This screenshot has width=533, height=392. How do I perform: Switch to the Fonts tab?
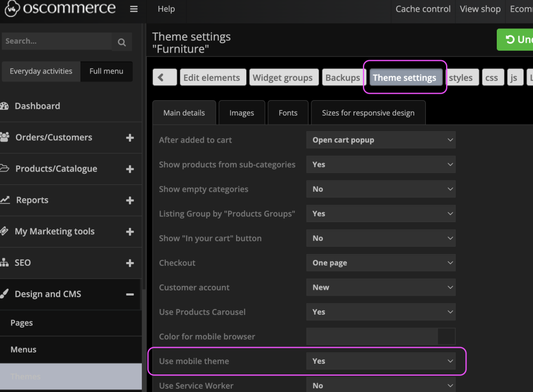coord(288,113)
